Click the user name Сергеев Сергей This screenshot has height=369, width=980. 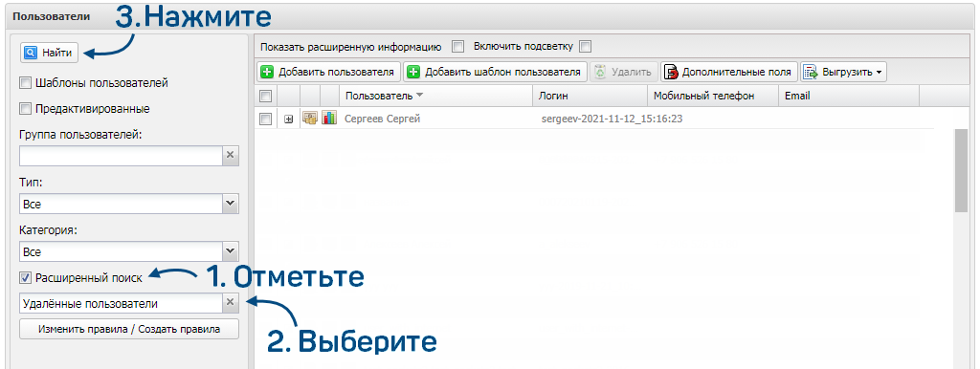tap(383, 119)
